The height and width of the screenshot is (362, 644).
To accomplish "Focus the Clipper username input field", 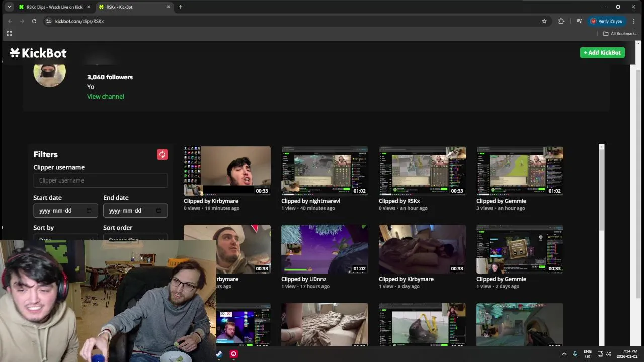I will [100, 180].
